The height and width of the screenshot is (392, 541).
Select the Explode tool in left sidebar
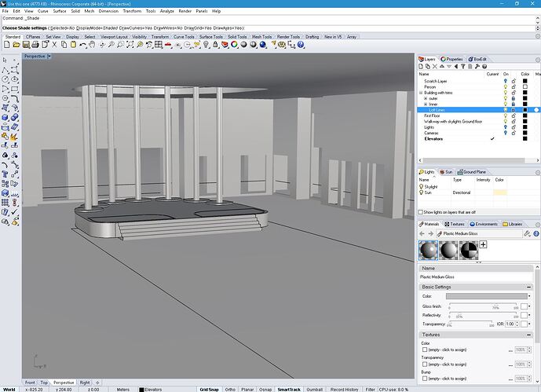(14, 137)
